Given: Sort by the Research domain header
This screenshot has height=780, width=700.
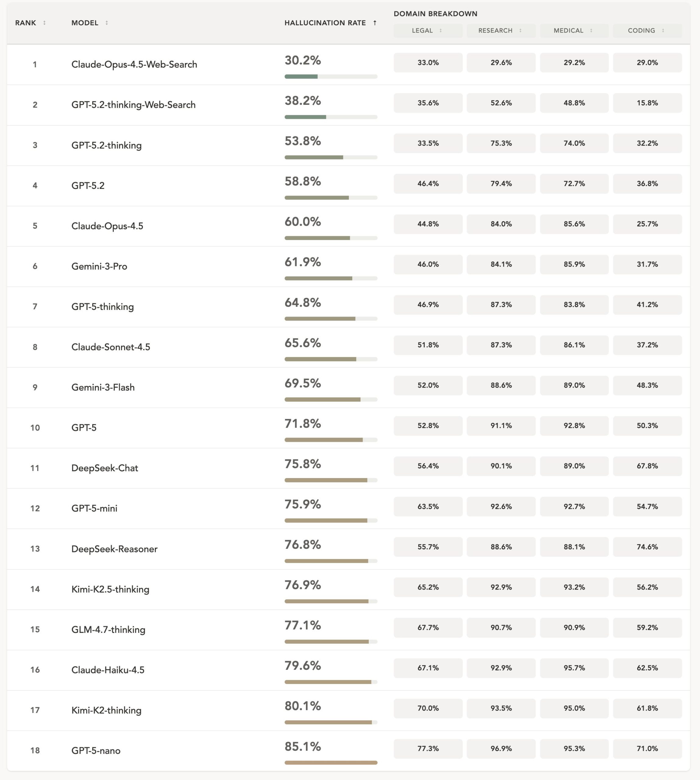Looking at the screenshot, I should tap(495, 30).
